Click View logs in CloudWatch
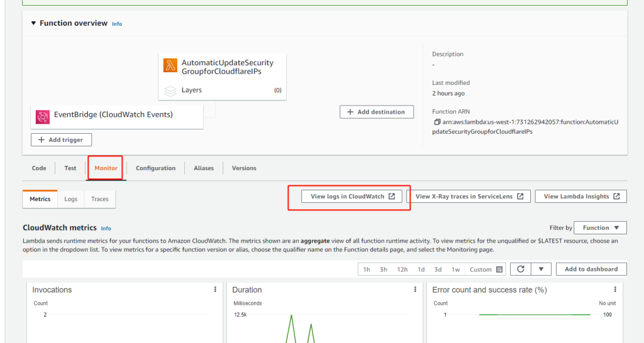644x343 pixels. [352, 197]
